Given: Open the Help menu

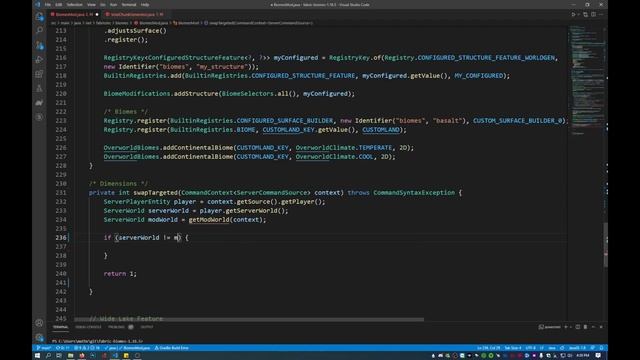Looking at the screenshot, I should click(144, 4).
